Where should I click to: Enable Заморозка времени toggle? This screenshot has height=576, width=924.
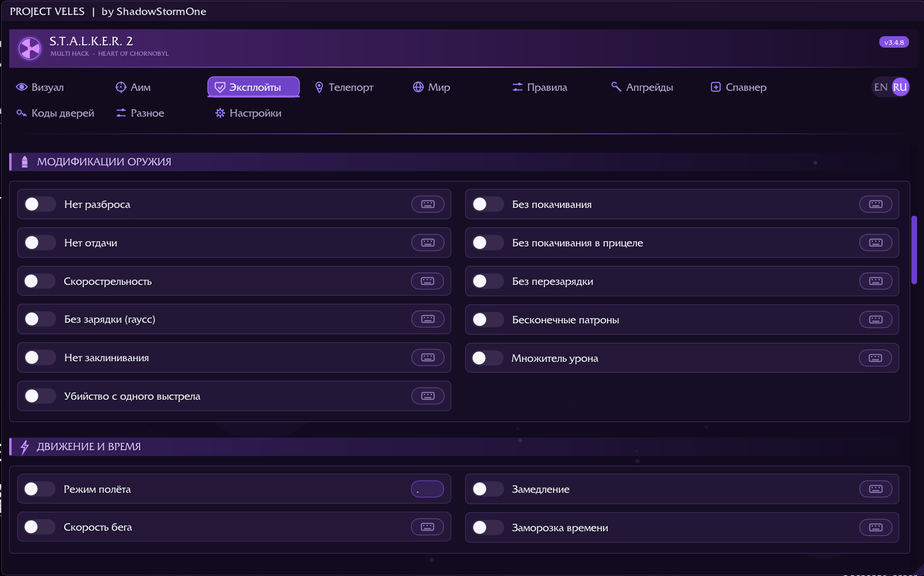pos(488,528)
